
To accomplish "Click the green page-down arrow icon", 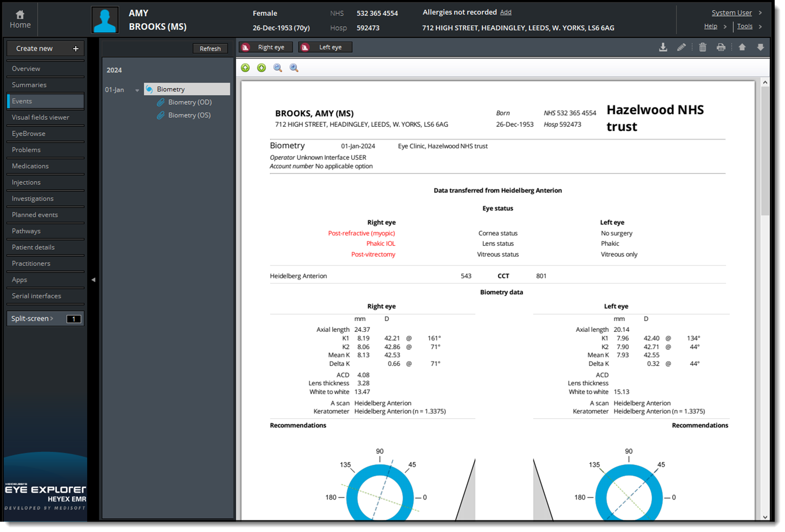I will [261, 68].
